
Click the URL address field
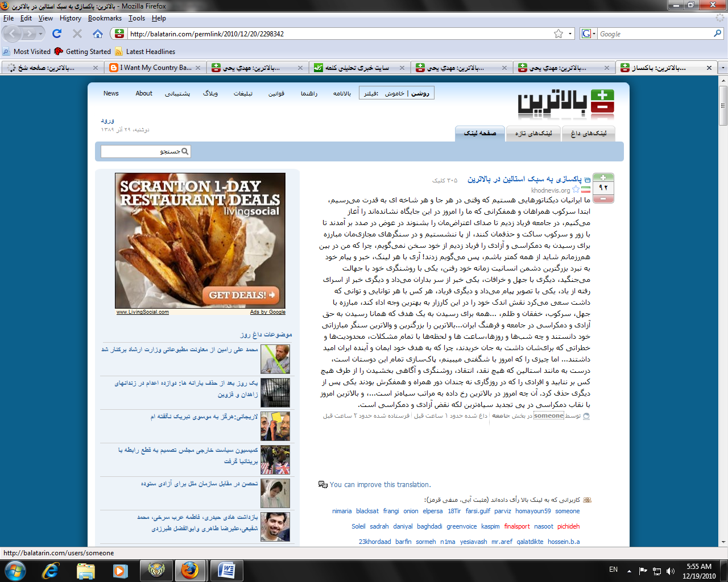(340, 34)
